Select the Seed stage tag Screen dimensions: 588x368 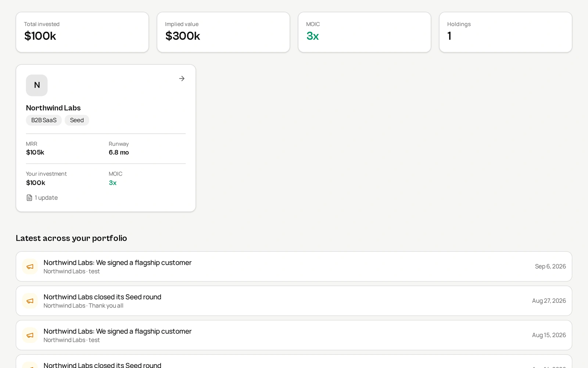(x=77, y=120)
